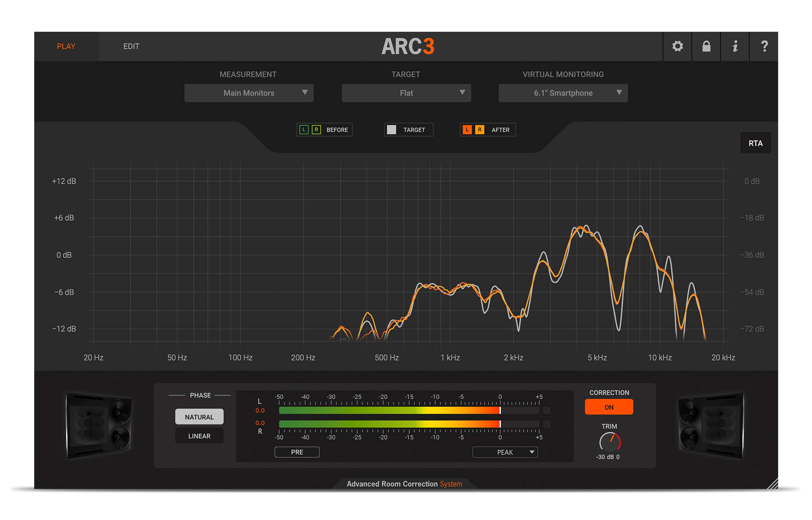The width and height of the screenshot is (812, 520).
Task: Click the Target dropdown arrow
Action: click(462, 92)
